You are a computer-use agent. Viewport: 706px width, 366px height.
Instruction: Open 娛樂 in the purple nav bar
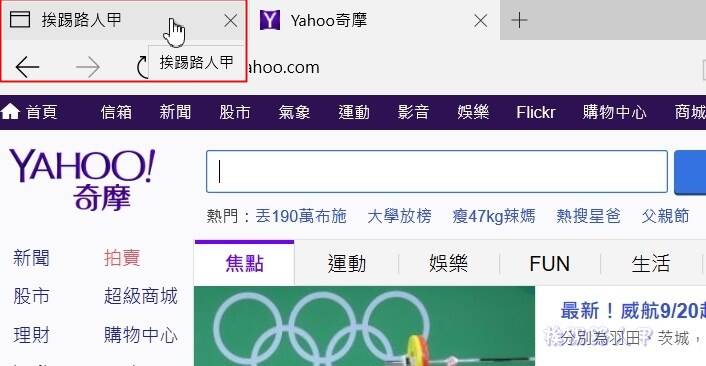[473, 112]
